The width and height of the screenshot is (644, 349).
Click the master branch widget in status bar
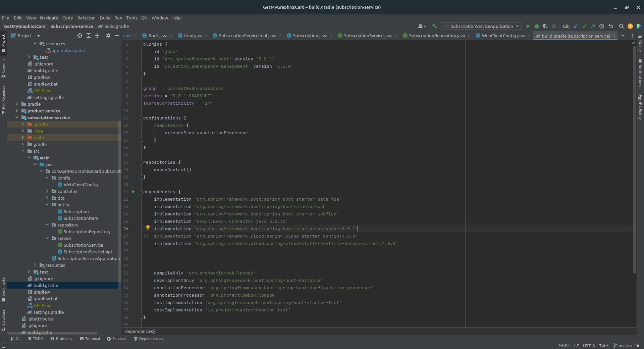click(x=623, y=346)
